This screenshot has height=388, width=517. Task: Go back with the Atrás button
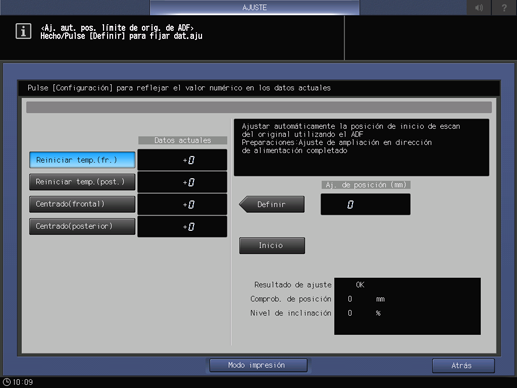click(463, 366)
